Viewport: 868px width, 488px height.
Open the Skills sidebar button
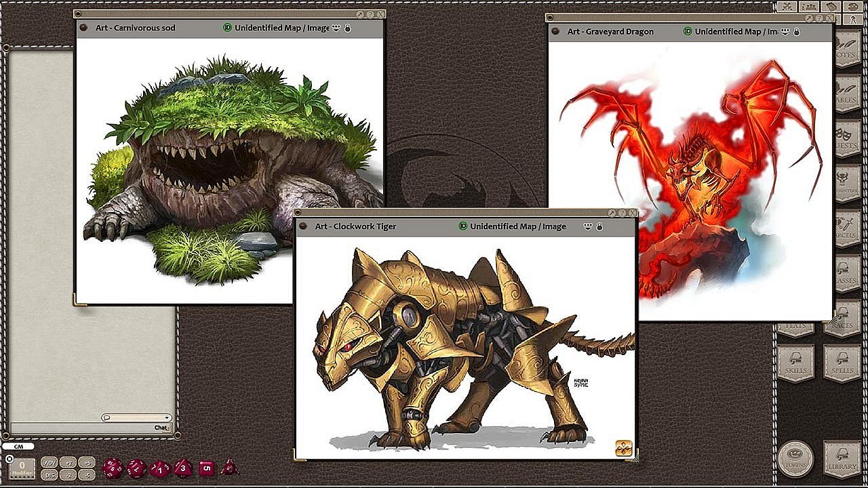coord(795,362)
